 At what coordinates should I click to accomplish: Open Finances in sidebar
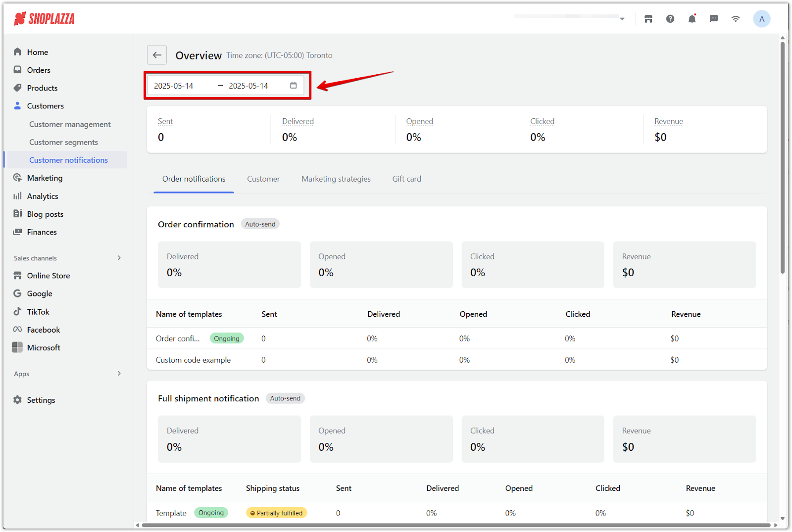click(42, 232)
